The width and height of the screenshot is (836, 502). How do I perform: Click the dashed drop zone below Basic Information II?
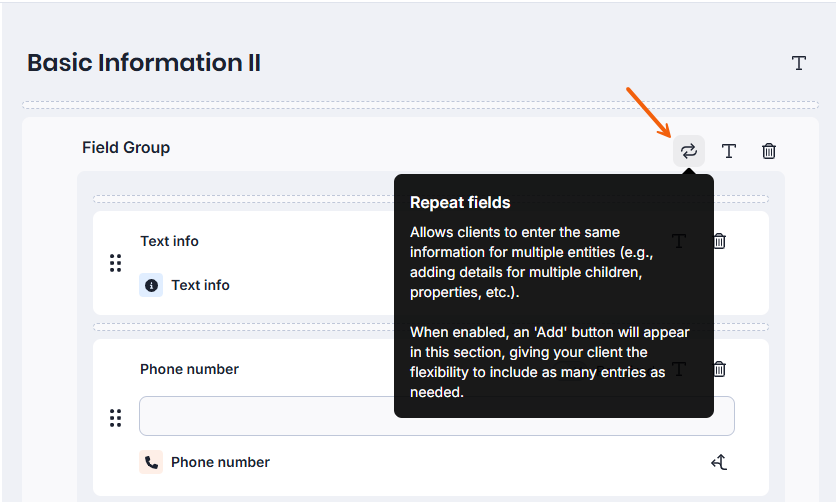click(x=420, y=105)
